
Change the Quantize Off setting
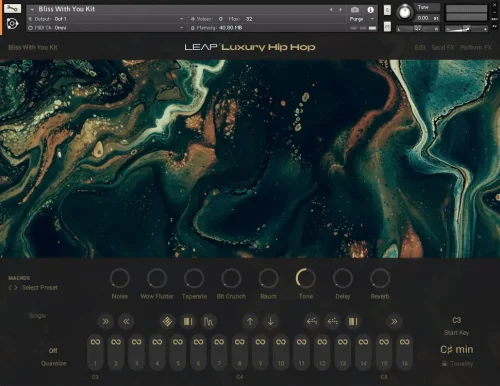[x=53, y=351]
